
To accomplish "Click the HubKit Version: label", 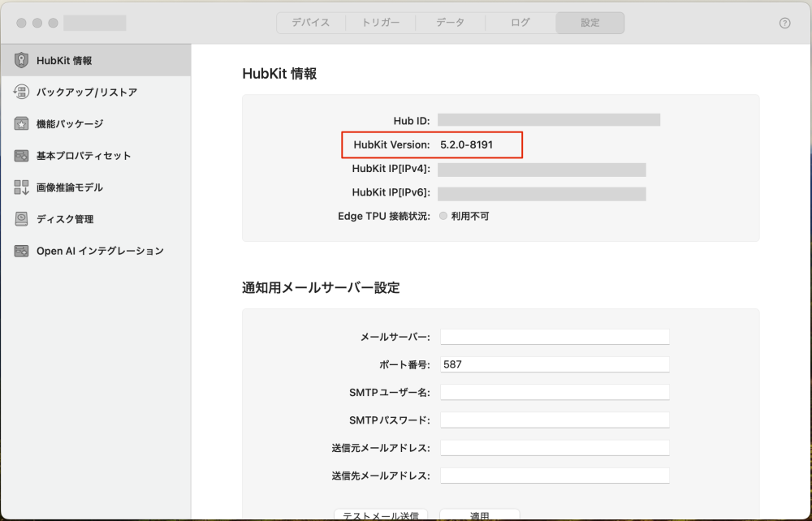I will coord(391,145).
